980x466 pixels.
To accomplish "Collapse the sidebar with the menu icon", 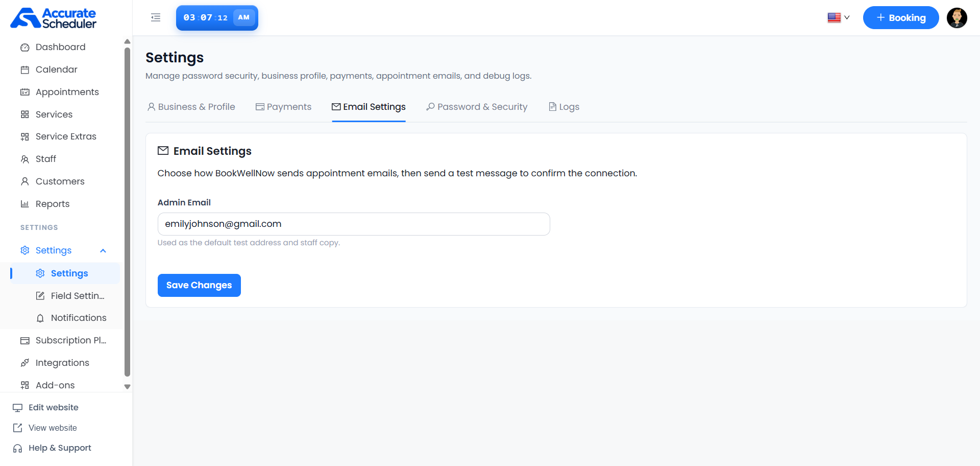I will pyautogui.click(x=156, y=17).
